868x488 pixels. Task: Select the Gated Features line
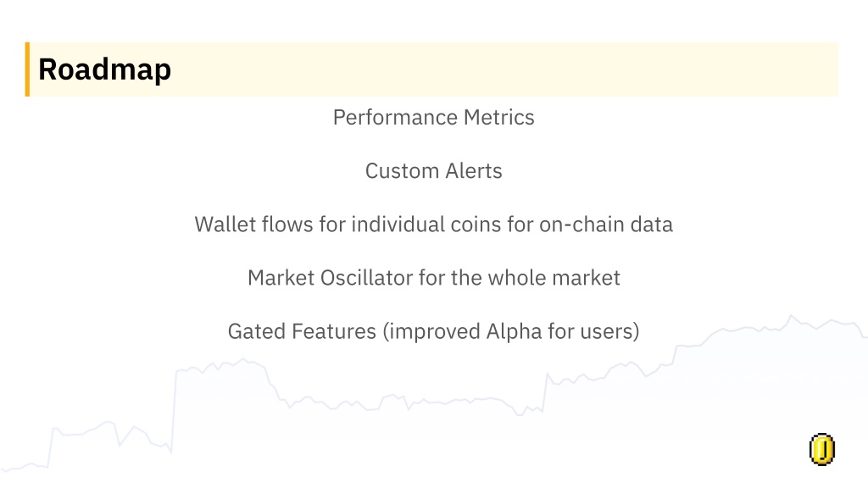tap(433, 331)
